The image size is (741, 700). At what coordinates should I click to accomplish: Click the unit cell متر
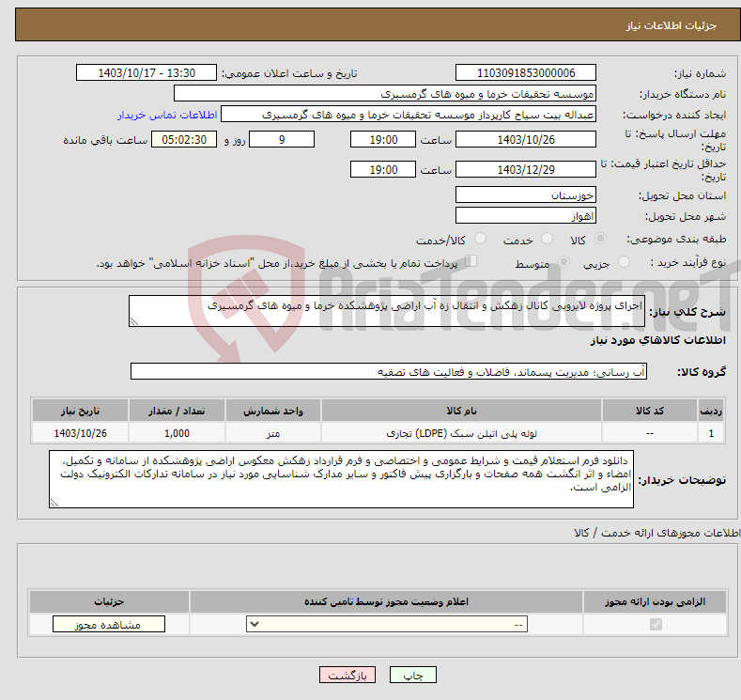point(273,433)
